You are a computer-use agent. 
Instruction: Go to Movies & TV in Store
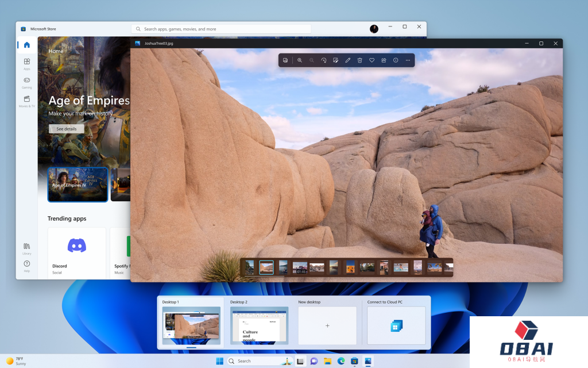coord(27,101)
